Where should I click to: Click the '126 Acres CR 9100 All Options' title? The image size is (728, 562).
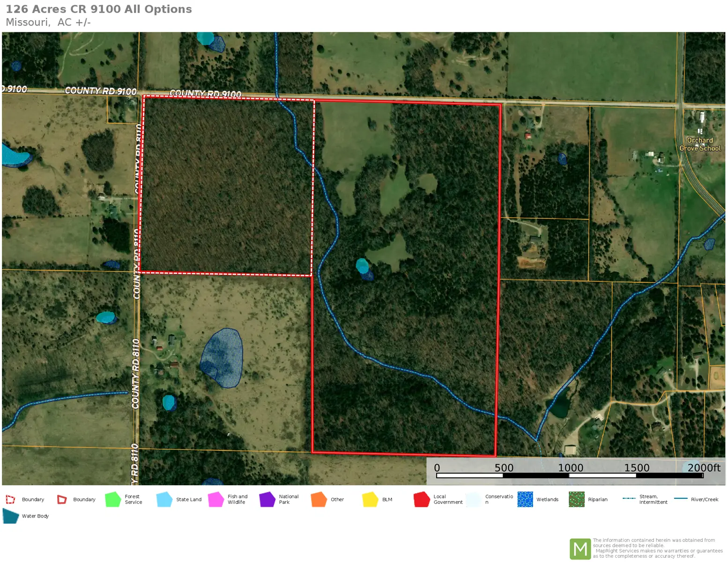coord(99,9)
